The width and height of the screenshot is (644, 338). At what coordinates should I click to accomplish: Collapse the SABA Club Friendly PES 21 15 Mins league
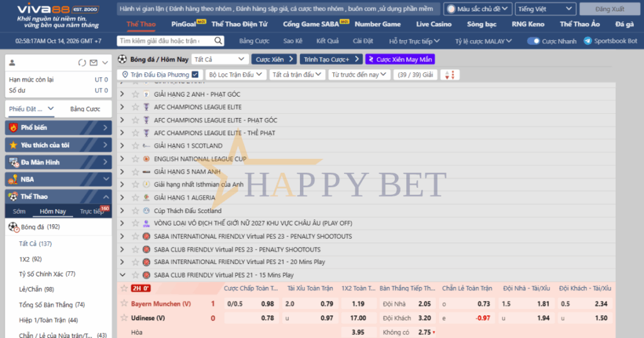(x=123, y=275)
